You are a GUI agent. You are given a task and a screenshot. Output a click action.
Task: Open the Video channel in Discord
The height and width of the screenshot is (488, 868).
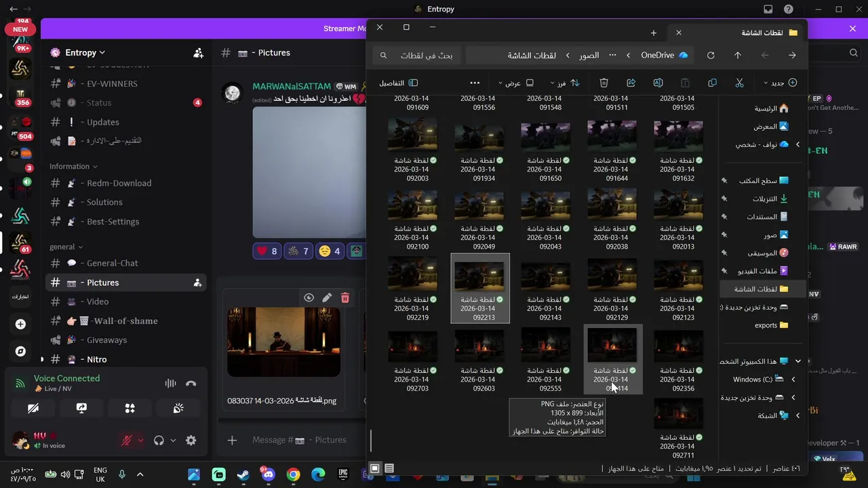[126, 302]
